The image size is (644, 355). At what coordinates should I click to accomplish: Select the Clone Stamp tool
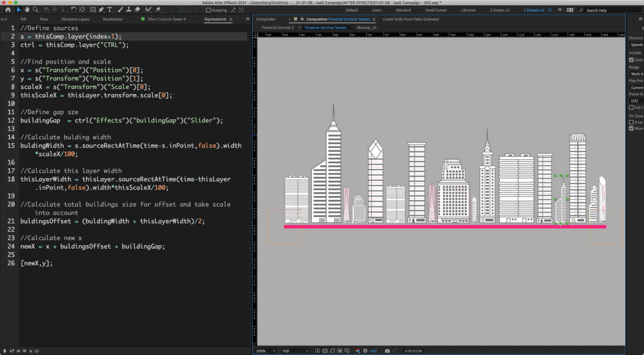[x=129, y=10]
